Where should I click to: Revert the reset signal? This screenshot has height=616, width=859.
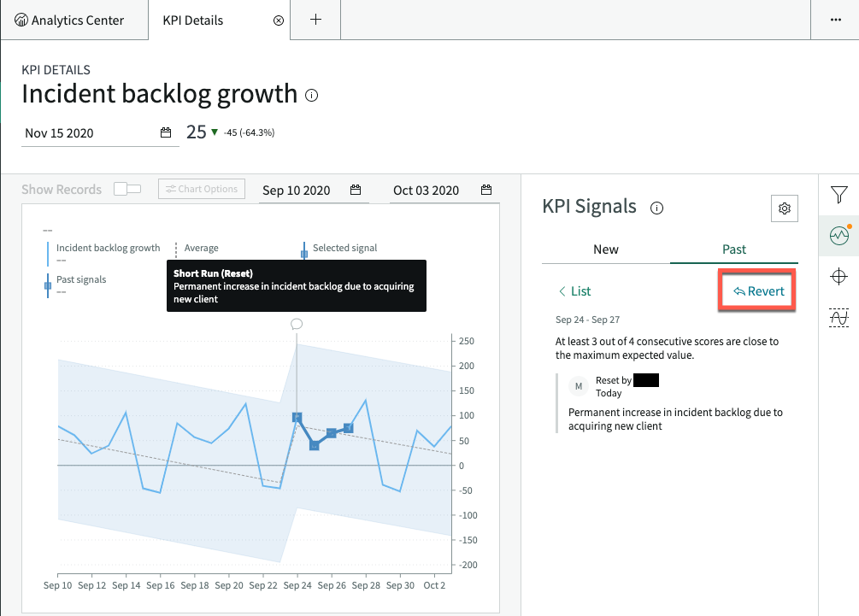tap(759, 291)
